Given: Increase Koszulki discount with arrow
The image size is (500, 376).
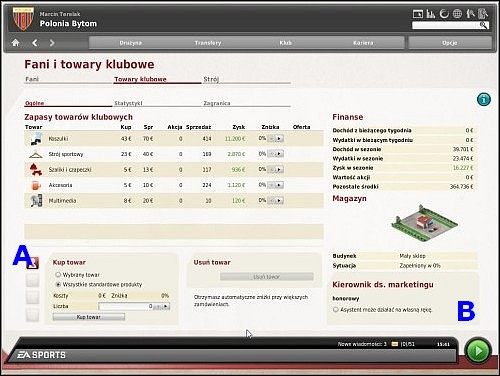Looking at the screenshot, I should point(280,138).
